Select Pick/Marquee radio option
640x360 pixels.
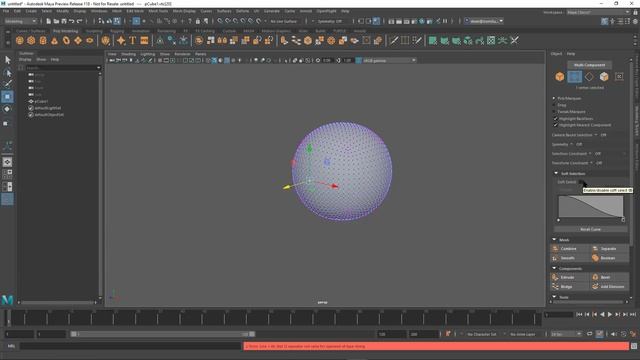[554, 98]
